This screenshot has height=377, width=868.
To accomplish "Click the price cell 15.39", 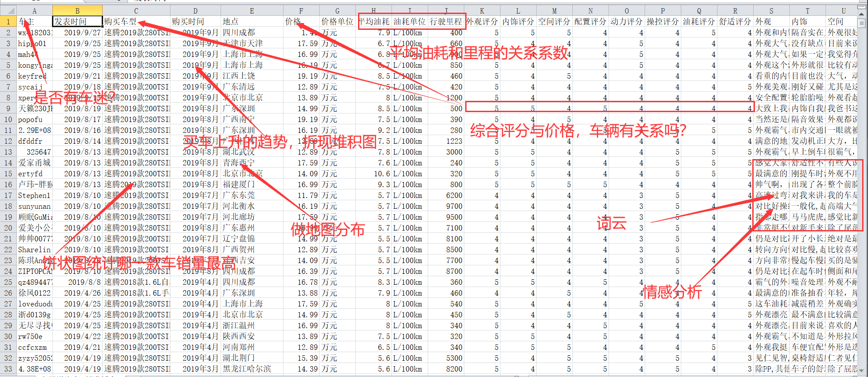I will 301,358.
